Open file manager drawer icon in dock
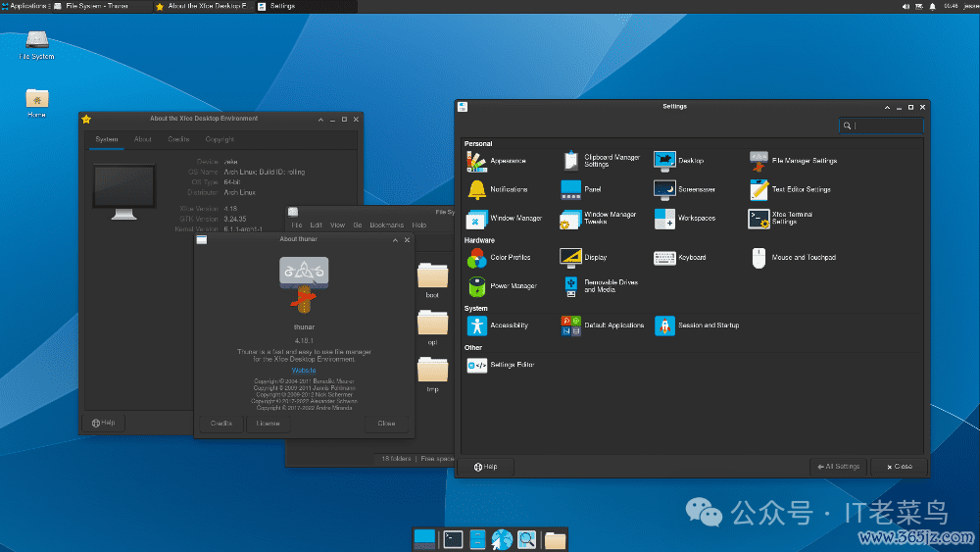This screenshot has height=552, width=980. [x=477, y=539]
